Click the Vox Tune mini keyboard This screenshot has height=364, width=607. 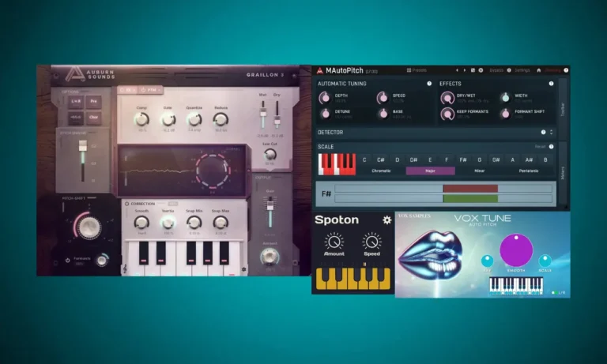pos(515,287)
